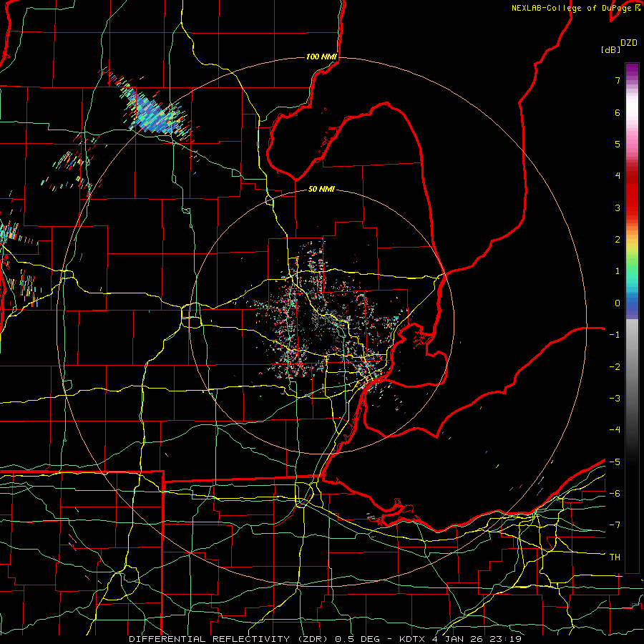Click the -5 value on the color scale
The width and height of the screenshot is (644, 644).
coord(615,462)
